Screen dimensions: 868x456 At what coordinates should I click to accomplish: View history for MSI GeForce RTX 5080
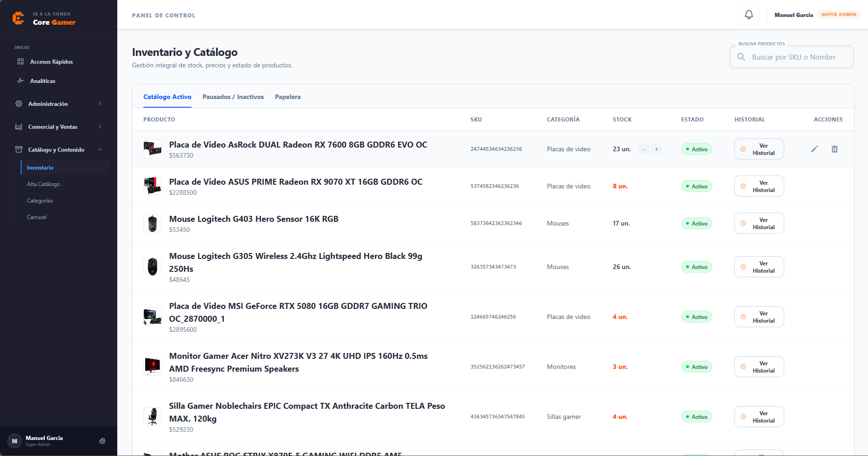759,317
